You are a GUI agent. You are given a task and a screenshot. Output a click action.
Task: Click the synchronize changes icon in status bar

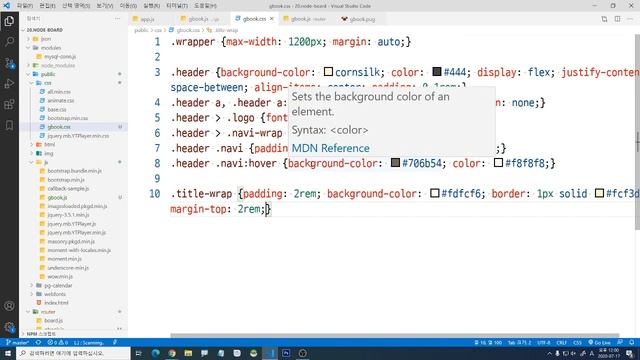(x=38, y=342)
